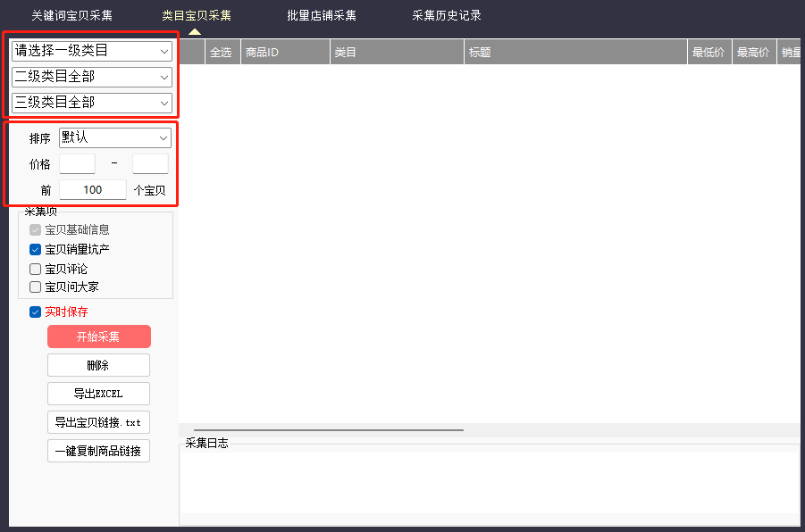Click inside the 采集日志 log area
Viewport: 805px width, 532px height.
coord(491,482)
